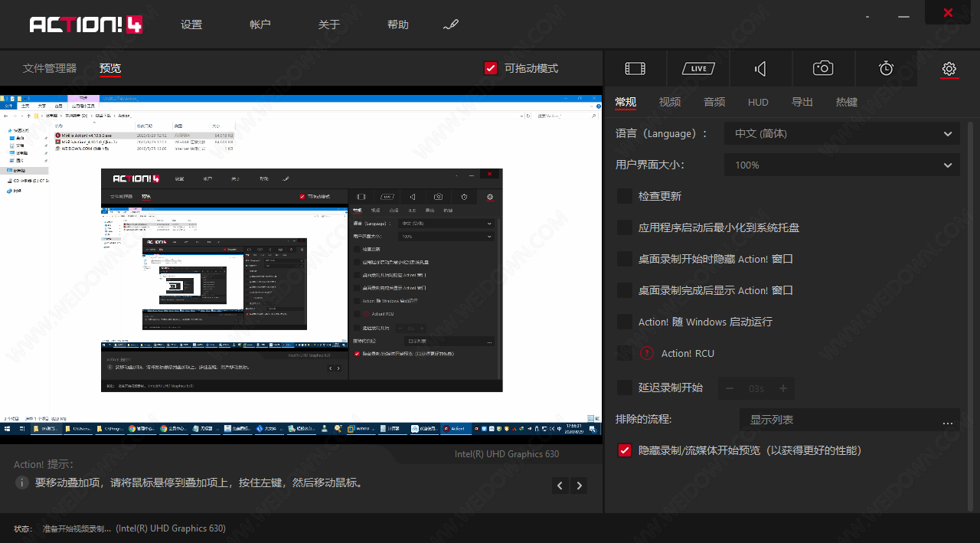This screenshot has height=543, width=980.
Task: Click the red help icon beside Action! RCU
Action: pos(647,353)
